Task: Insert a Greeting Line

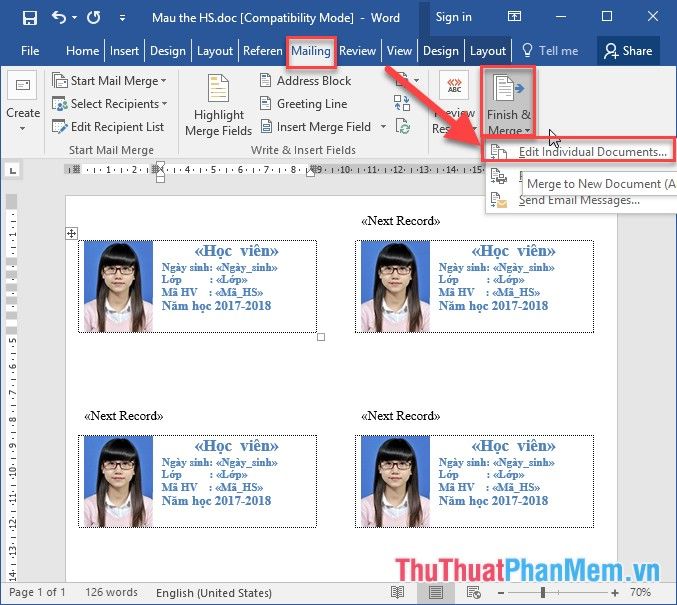Action: pyautogui.click(x=266, y=103)
